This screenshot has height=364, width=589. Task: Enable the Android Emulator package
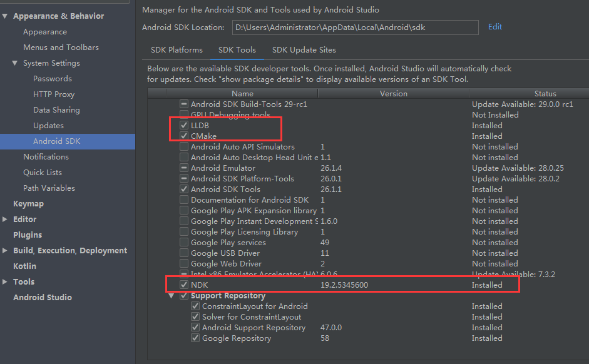tap(183, 168)
